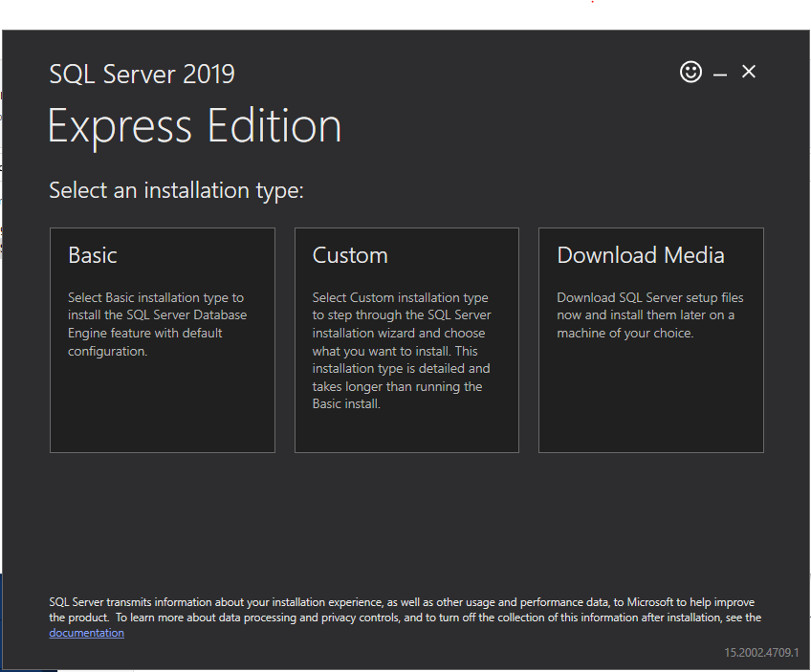Image resolution: width=811 pixels, height=672 pixels.
Task: Click the Download Media heading
Action: click(x=640, y=254)
